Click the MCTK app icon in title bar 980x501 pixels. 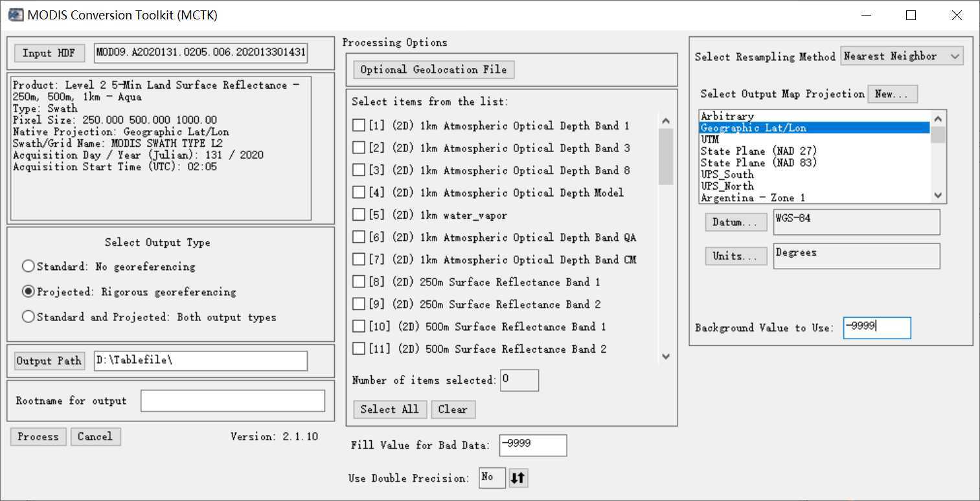tap(15, 15)
